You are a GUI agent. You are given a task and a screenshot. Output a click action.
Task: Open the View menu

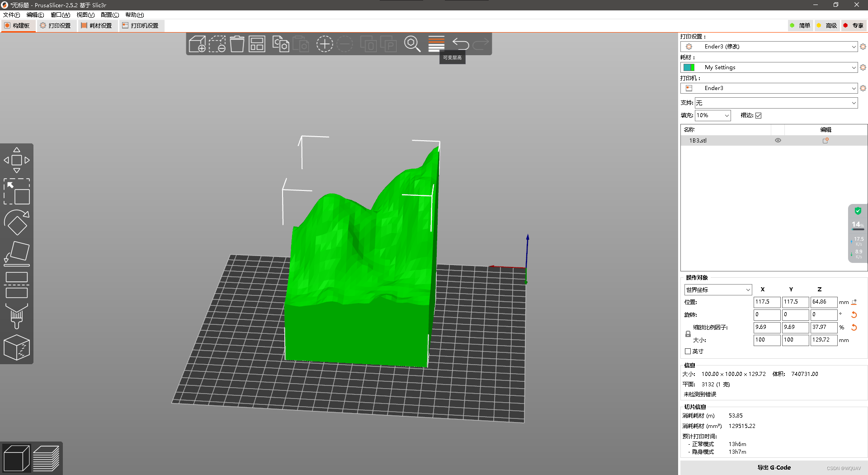[x=85, y=15]
